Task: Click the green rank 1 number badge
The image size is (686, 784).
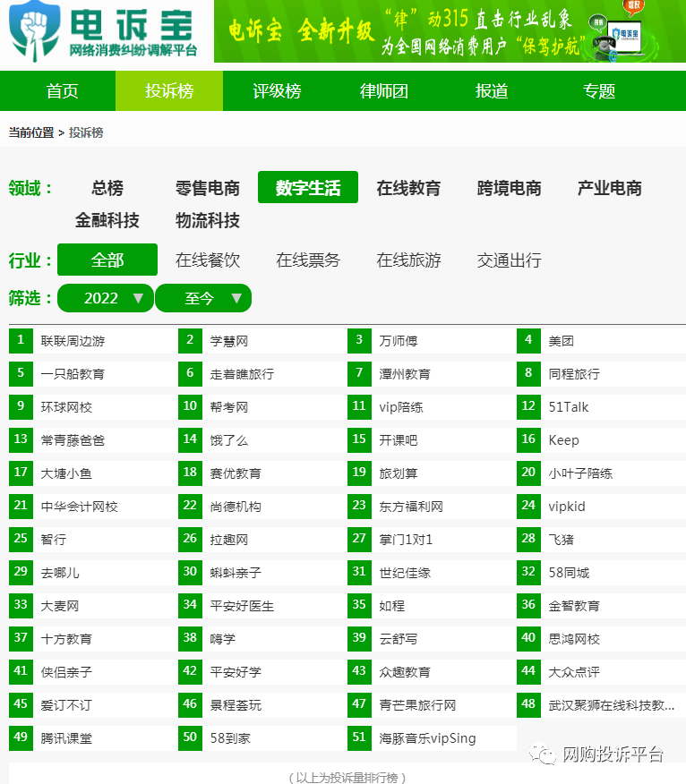Action: pyautogui.click(x=21, y=341)
